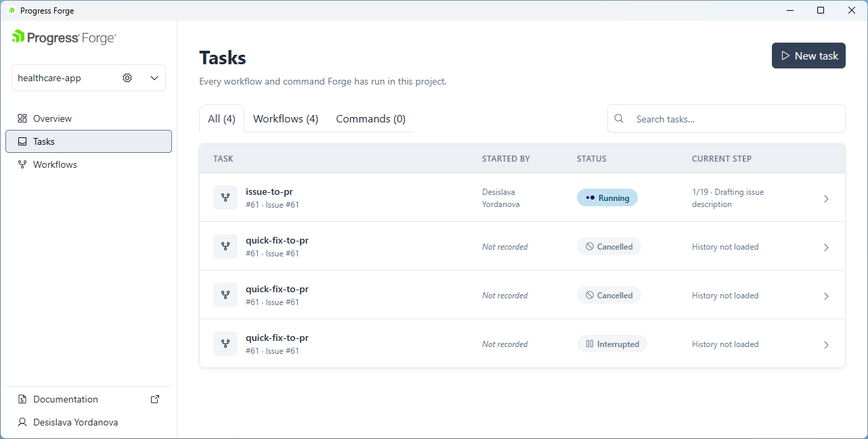Click the search magnifier icon

coord(619,118)
